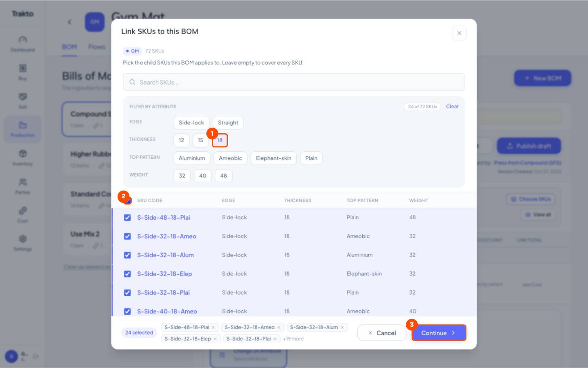Switch to the Flows tab
The width and height of the screenshot is (588, 368).
click(x=97, y=47)
